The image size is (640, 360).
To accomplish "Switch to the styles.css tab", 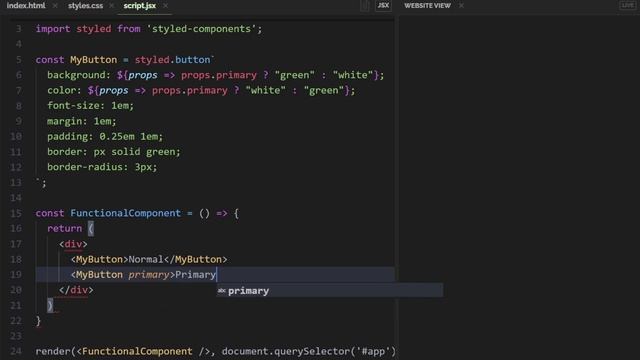I will click(85, 6).
